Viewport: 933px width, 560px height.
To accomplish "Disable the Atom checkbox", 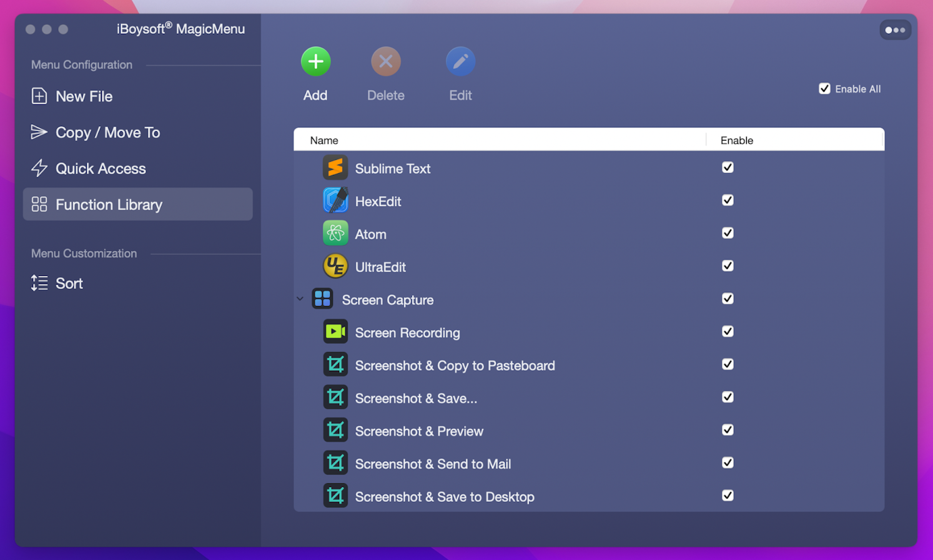I will pyautogui.click(x=728, y=232).
